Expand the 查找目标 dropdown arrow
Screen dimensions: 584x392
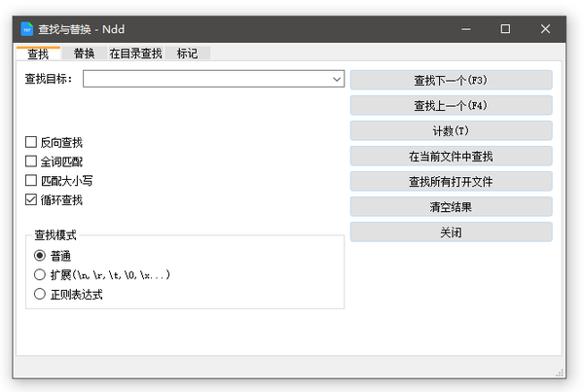pyautogui.click(x=336, y=79)
